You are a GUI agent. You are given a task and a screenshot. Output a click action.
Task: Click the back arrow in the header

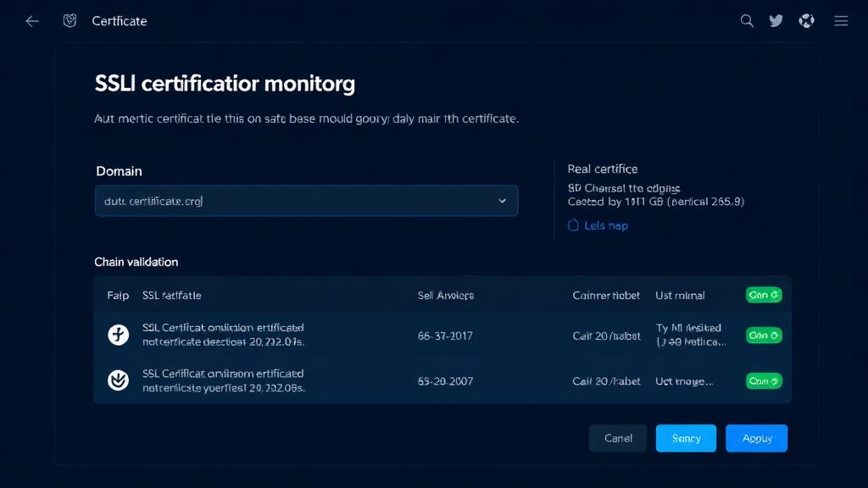(32, 21)
